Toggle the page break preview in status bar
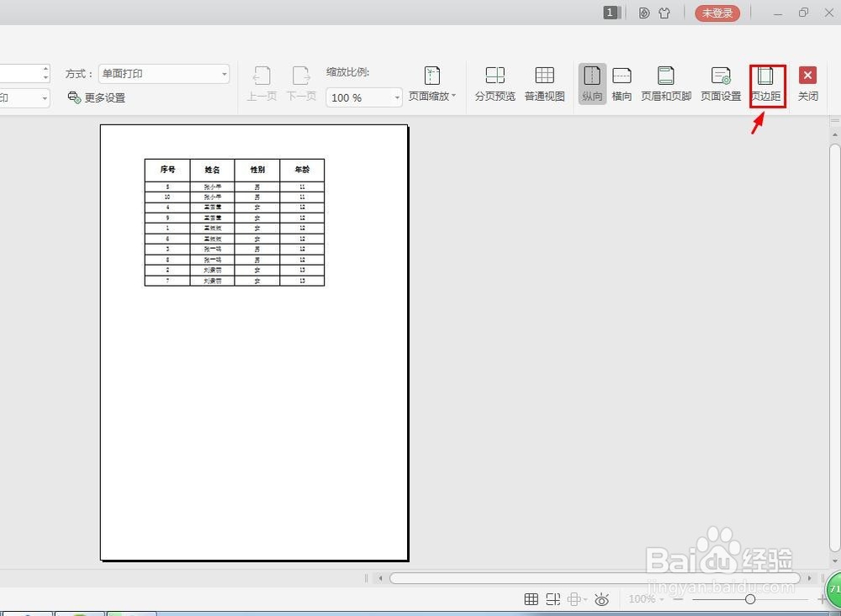841x616 pixels. (x=553, y=598)
